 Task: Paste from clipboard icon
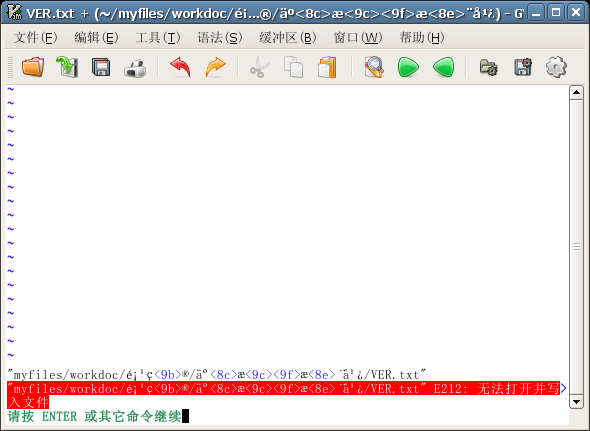(327, 67)
